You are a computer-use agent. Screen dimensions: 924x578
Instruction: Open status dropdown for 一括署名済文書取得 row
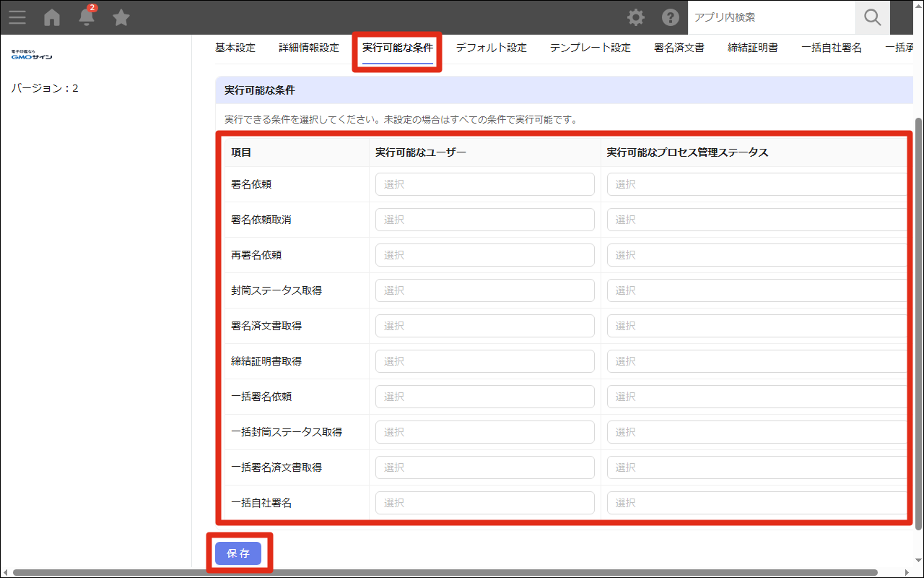point(757,467)
